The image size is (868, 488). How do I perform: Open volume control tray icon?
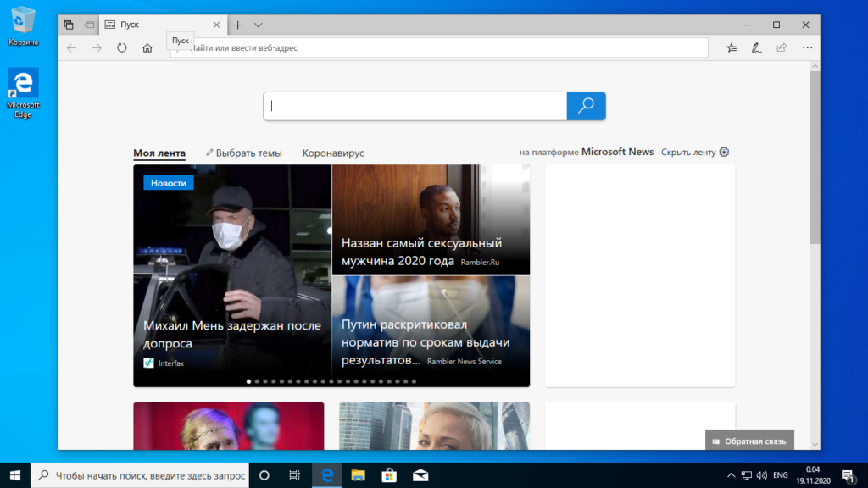[x=762, y=475]
